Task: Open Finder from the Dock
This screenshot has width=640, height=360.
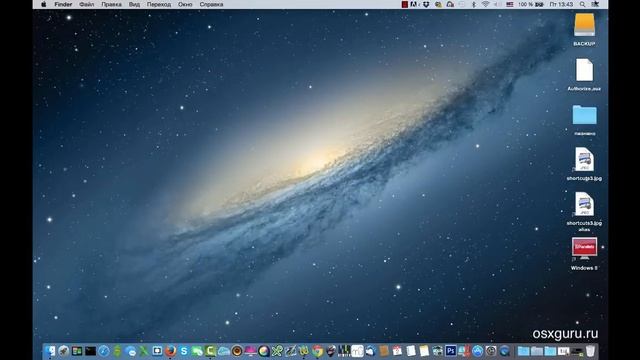Action: [x=50, y=351]
